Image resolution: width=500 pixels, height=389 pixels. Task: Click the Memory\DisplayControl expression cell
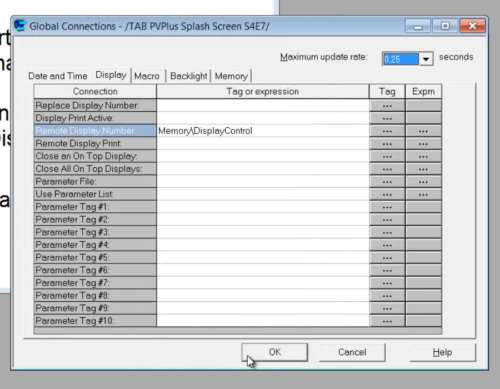tap(263, 131)
